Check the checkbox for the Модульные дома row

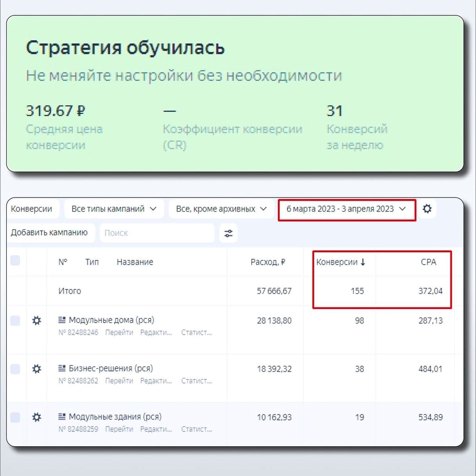tap(15, 320)
